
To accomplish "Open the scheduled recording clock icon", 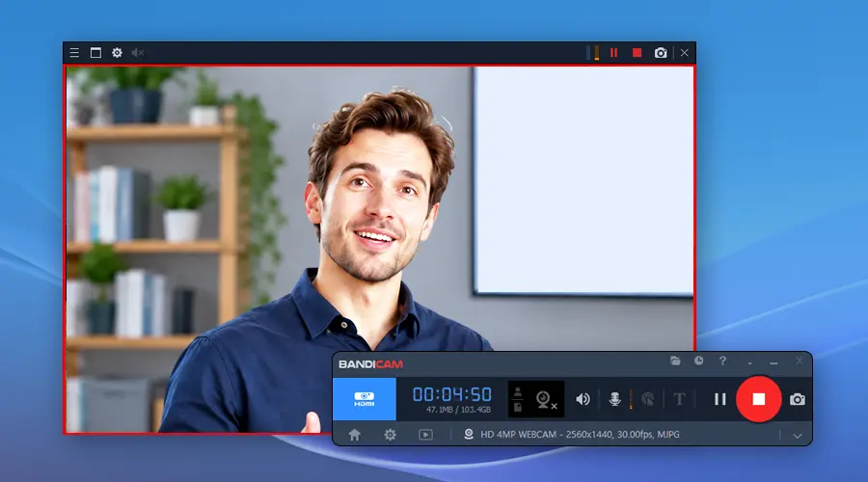I will pos(699,361).
